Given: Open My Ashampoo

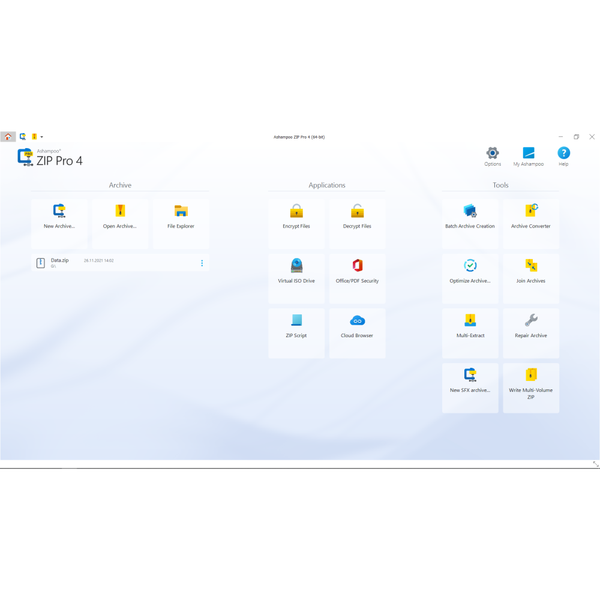Looking at the screenshot, I should pos(528,156).
